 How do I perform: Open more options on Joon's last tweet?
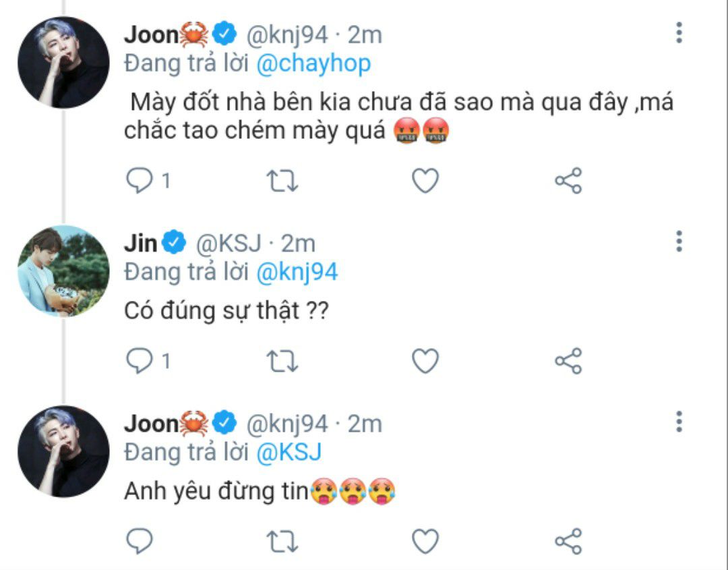pos(679,422)
